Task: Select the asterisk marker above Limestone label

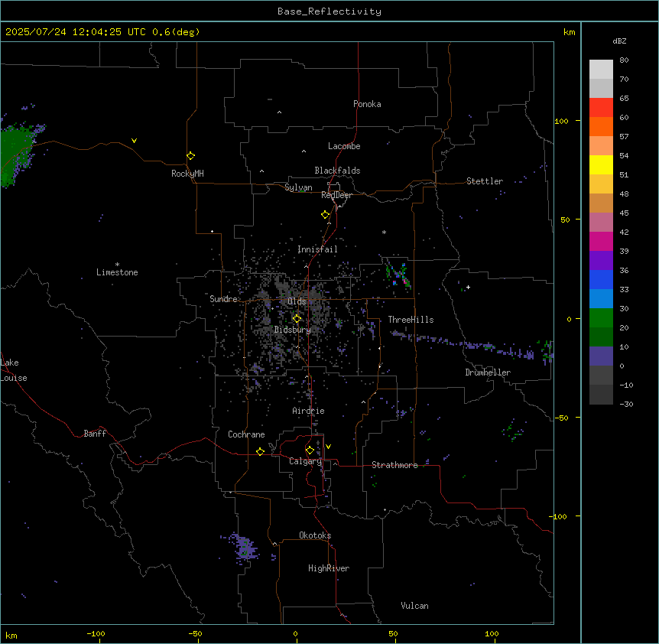Action: click(117, 265)
